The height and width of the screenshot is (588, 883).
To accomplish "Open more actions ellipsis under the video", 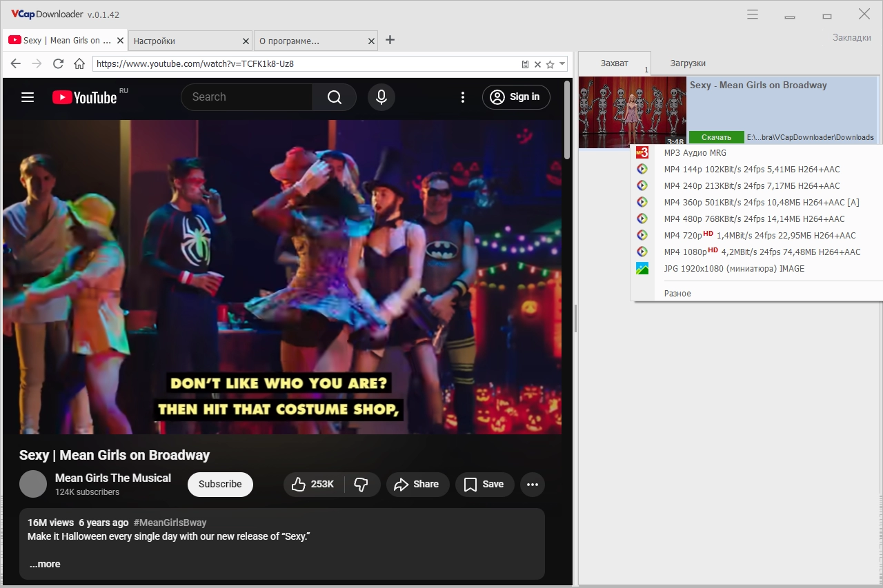I will pyautogui.click(x=533, y=485).
